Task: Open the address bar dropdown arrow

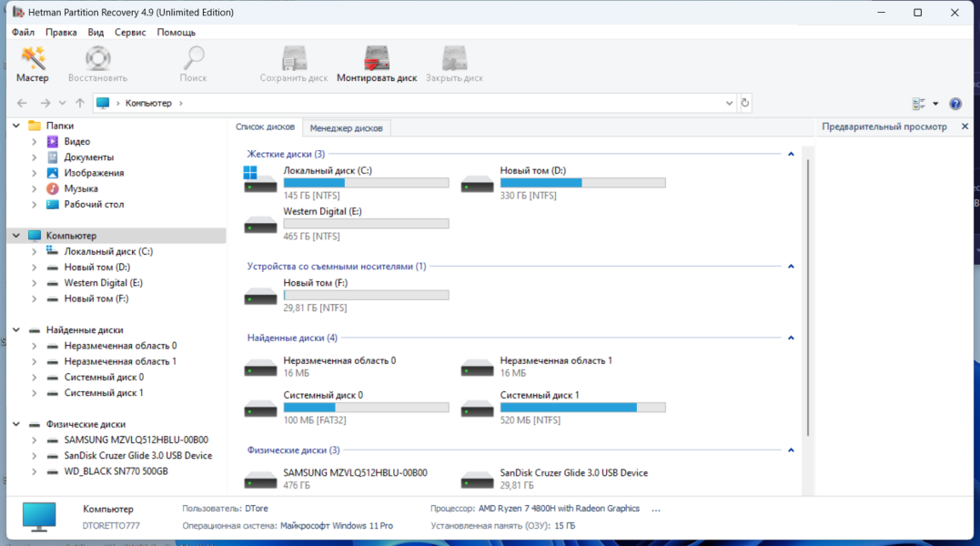Action: [729, 103]
